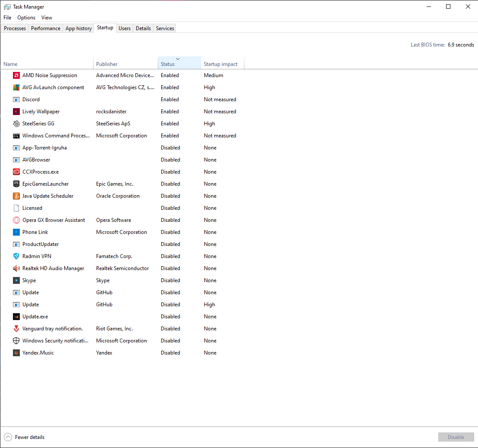Click the Opera Software publisher cell

113,220
